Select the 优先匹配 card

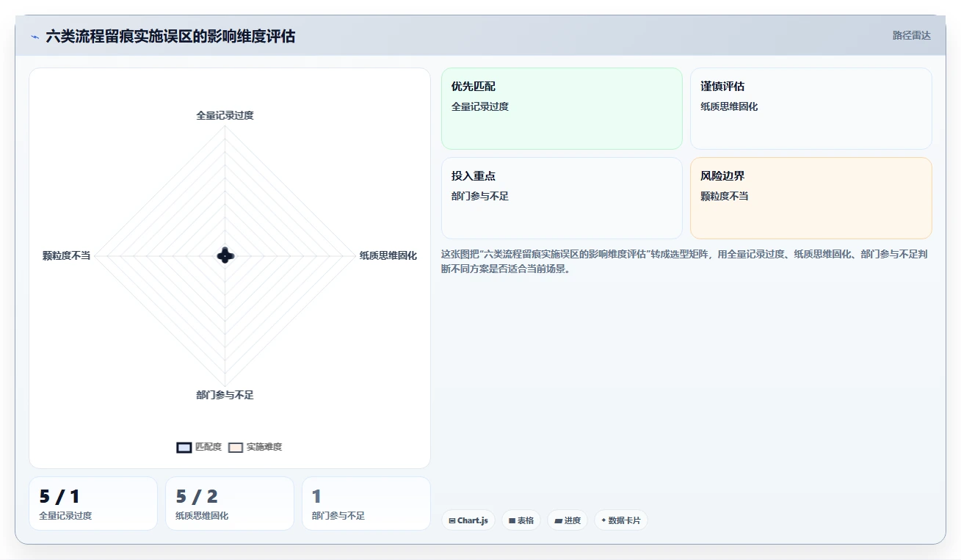coord(562,109)
